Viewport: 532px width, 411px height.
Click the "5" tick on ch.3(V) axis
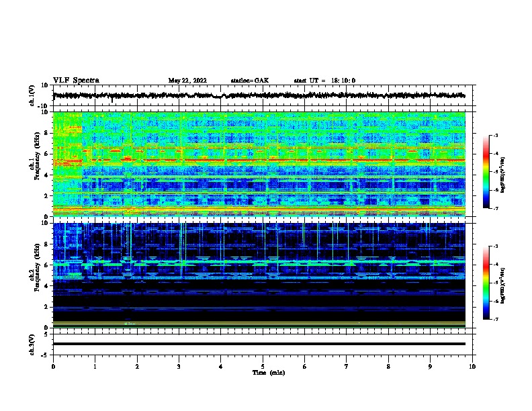coord(46,334)
